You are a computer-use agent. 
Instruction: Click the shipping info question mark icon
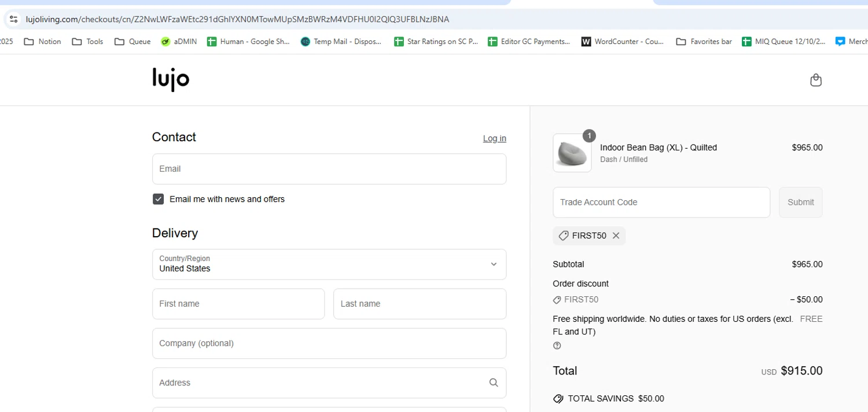click(557, 345)
